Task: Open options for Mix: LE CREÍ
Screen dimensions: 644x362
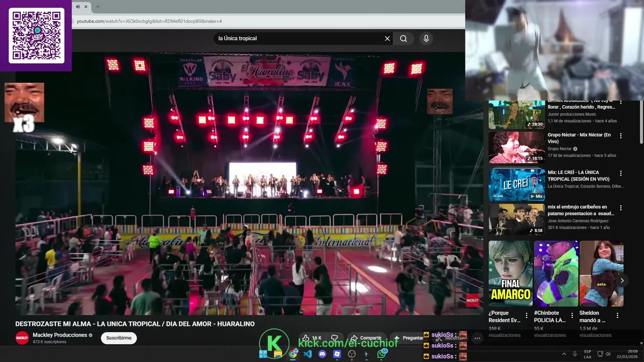Action: tap(621, 173)
